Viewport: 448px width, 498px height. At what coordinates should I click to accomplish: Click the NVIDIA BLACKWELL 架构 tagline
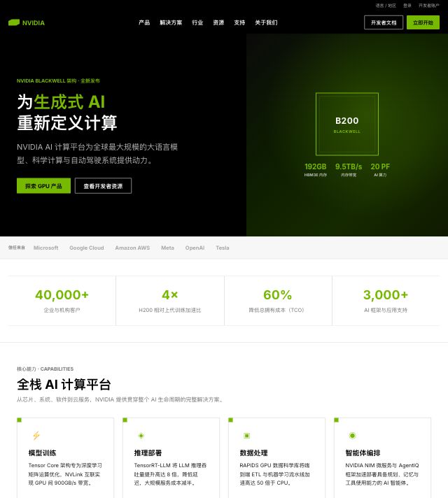(x=58, y=80)
